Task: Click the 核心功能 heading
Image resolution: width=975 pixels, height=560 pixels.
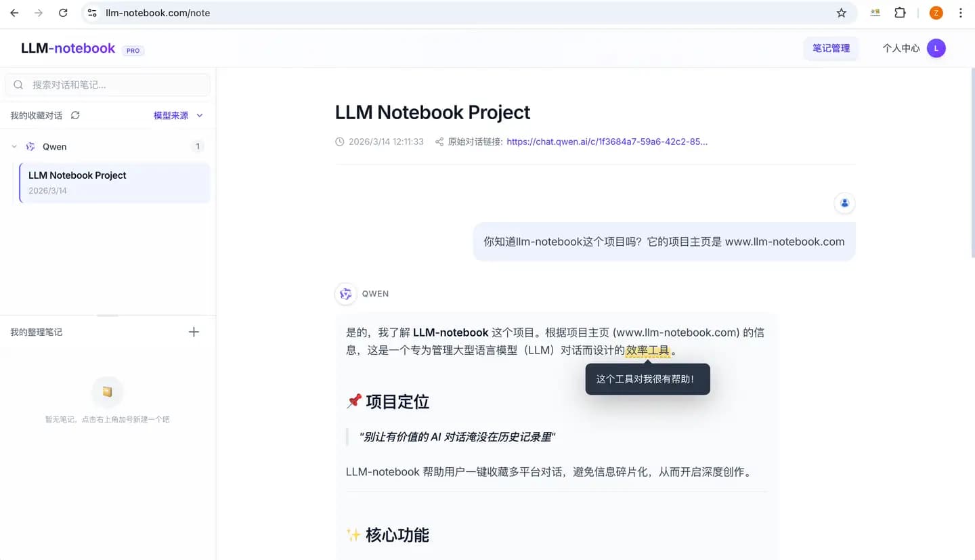Action: pos(397,535)
